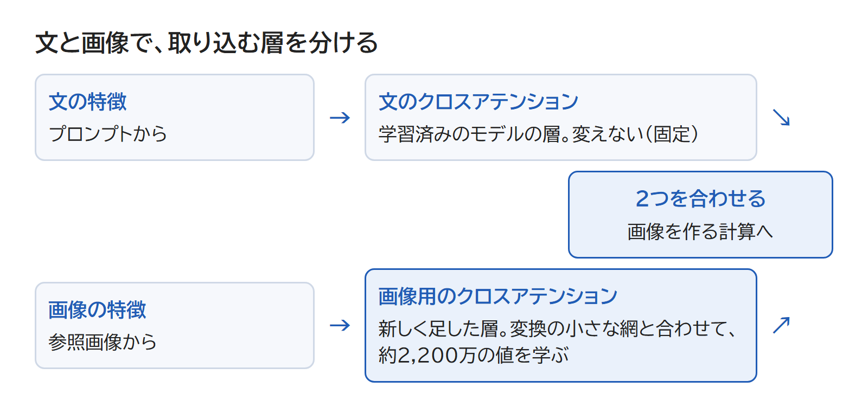Viewport: 868px width, 413px height.
Task: Select the 画像用のクロスアテンション heading
Action: tap(498, 296)
